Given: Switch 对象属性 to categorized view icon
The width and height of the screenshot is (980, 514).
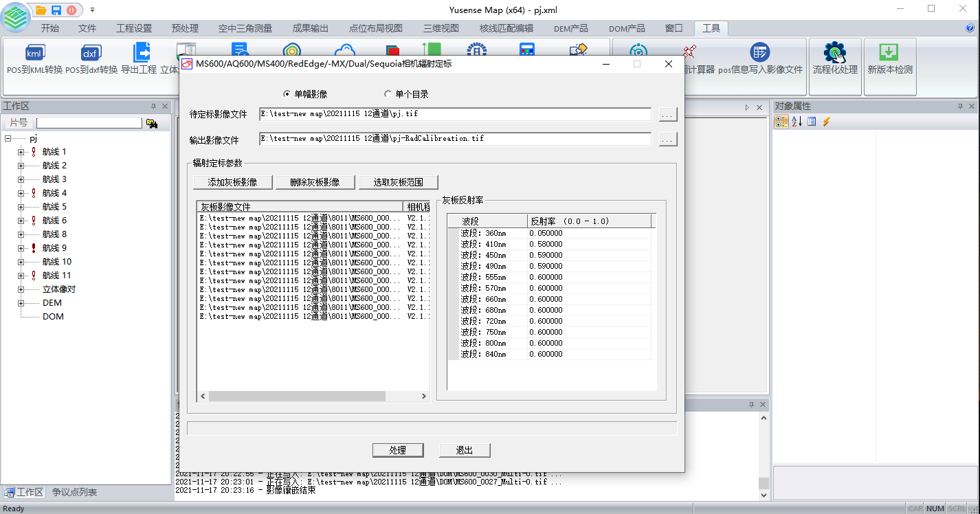Looking at the screenshot, I should pos(781,122).
